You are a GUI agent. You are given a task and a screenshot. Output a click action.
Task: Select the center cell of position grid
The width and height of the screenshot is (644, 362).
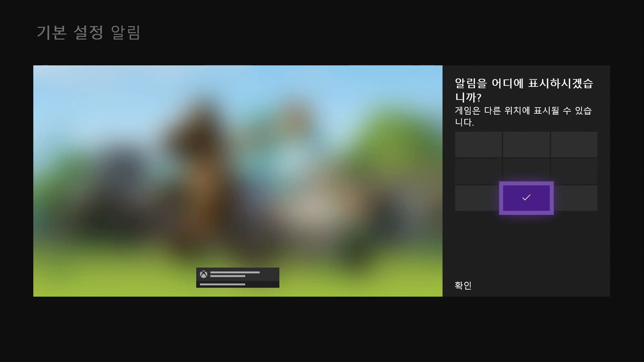(x=526, y=169)
